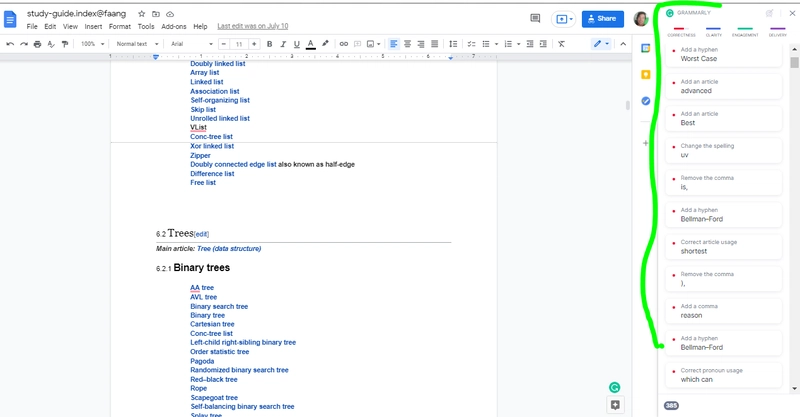Open the comment history
Image resolution: width=800 pixels, height=417 pixels.
[x=535, y=19]
